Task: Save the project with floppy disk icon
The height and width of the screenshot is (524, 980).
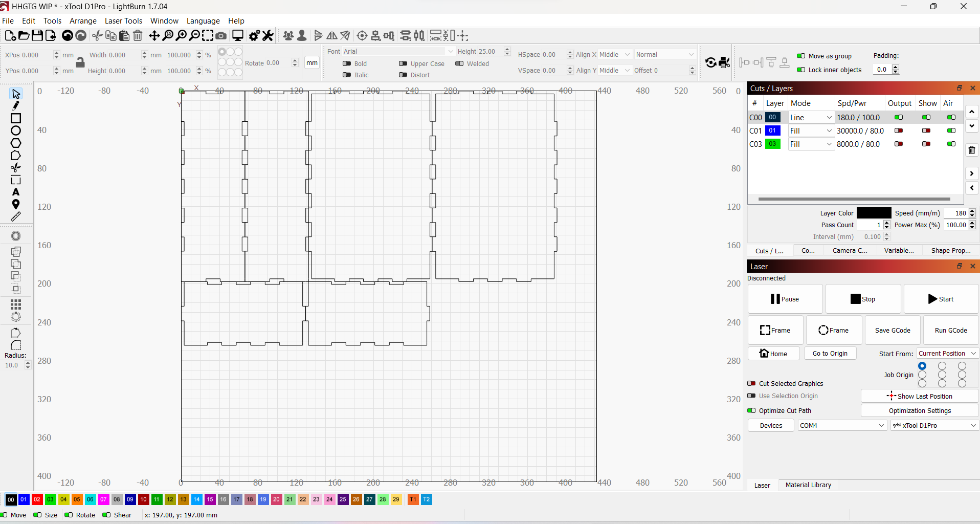Action: (37, 36)
